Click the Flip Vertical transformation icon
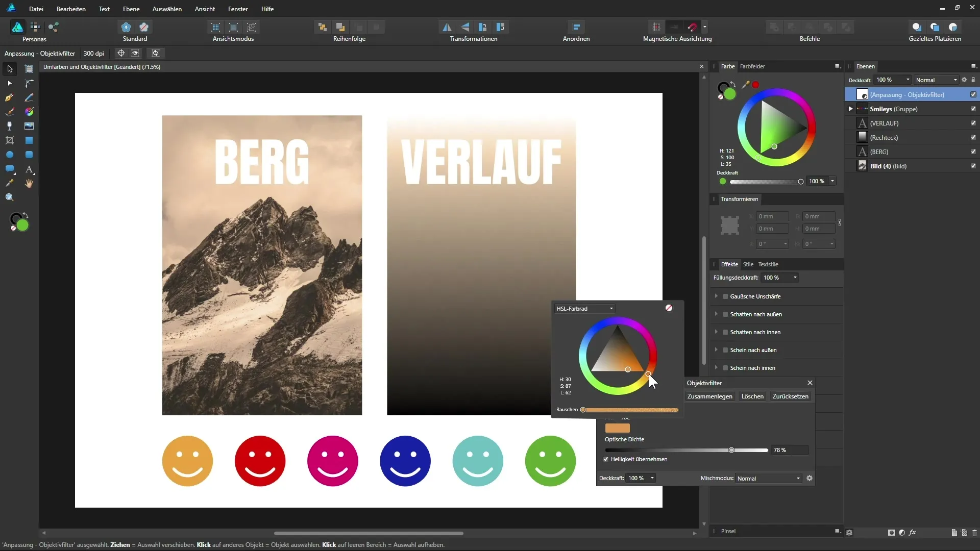Screen dimensions: 980x551 click(x=464, y=27)
